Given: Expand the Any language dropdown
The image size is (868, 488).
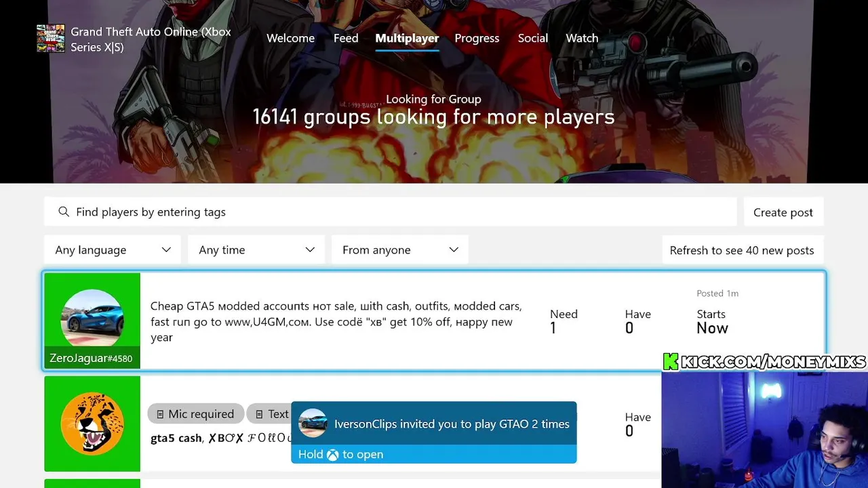Looking at the screenshot, I should click(113, 249).
